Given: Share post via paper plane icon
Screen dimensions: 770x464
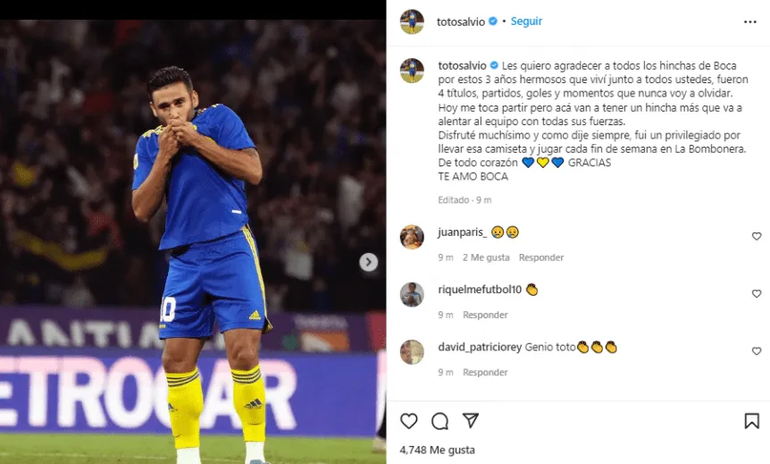Looking at the screenshot, I should [x=470, y=421].
